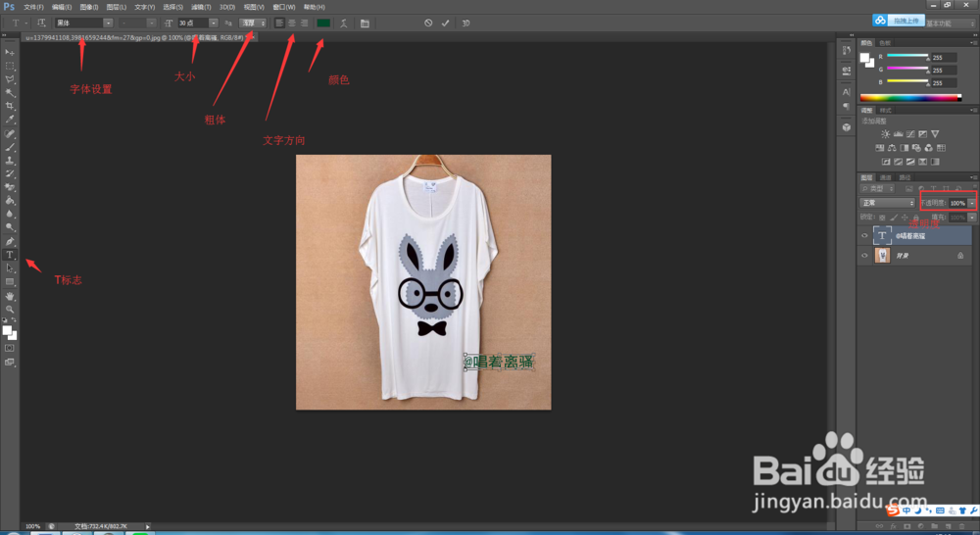Screen dimensions: 980x535
Task: Open the 文件(F) menu
Action: pyautogui.click(x=33, y=7)
